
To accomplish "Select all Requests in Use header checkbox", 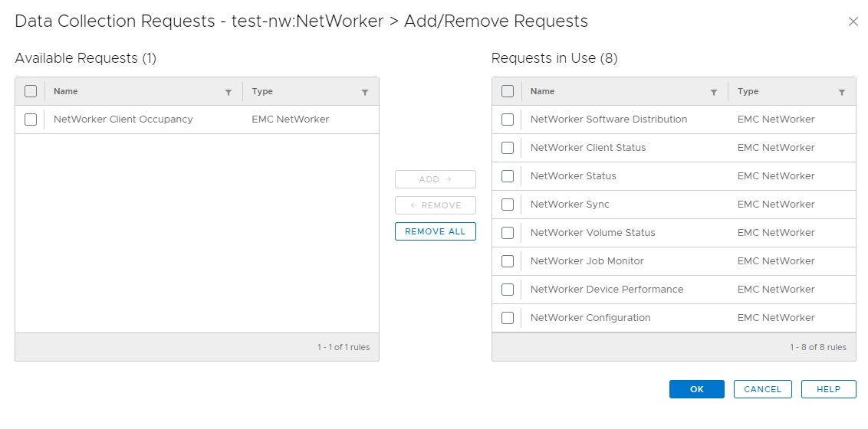I will (x=508, y=91).
